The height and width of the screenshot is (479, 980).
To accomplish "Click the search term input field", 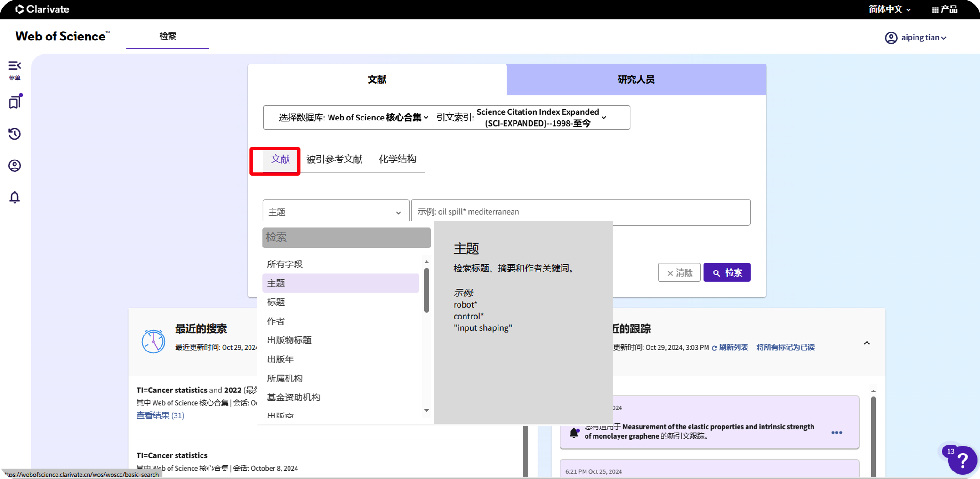I will click(581, 212).
